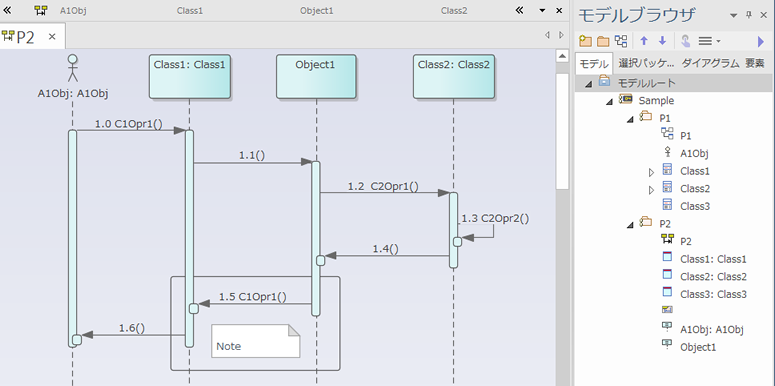Switch to the 要素 tab
Viewport: 775px width, 386px height.
(755, 63)
